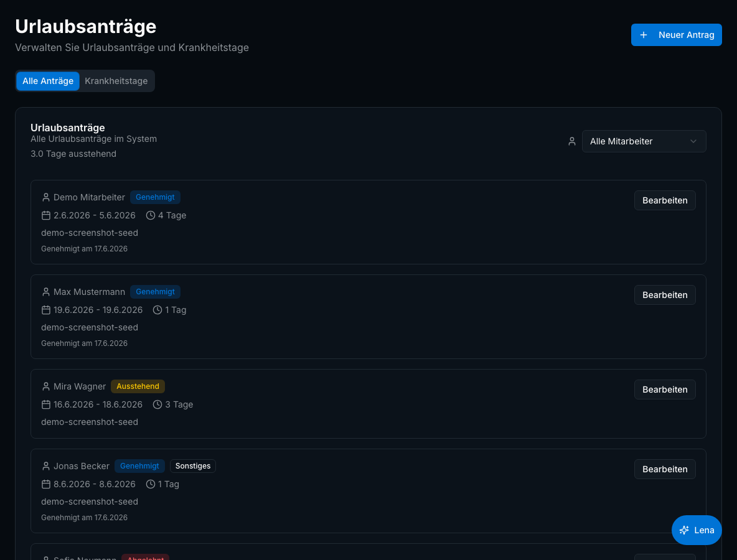Click calendar icon beside 2.6.2026 - 5.6.2026

45,215
